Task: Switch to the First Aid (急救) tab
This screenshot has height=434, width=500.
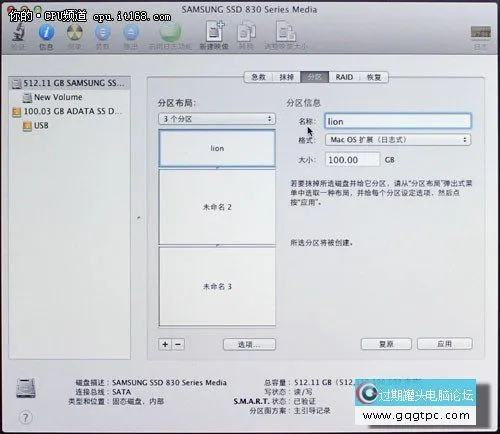Action: pos(258,77)
